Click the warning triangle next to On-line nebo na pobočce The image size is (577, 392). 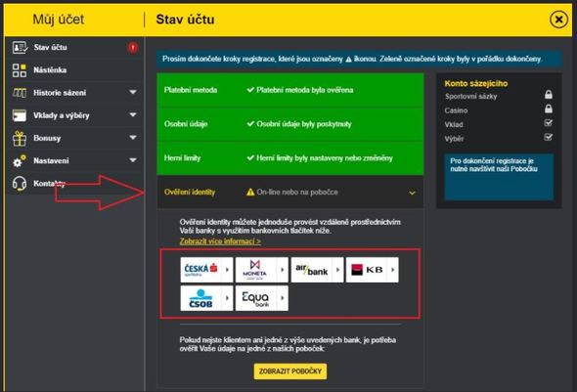tap(250, 192)
